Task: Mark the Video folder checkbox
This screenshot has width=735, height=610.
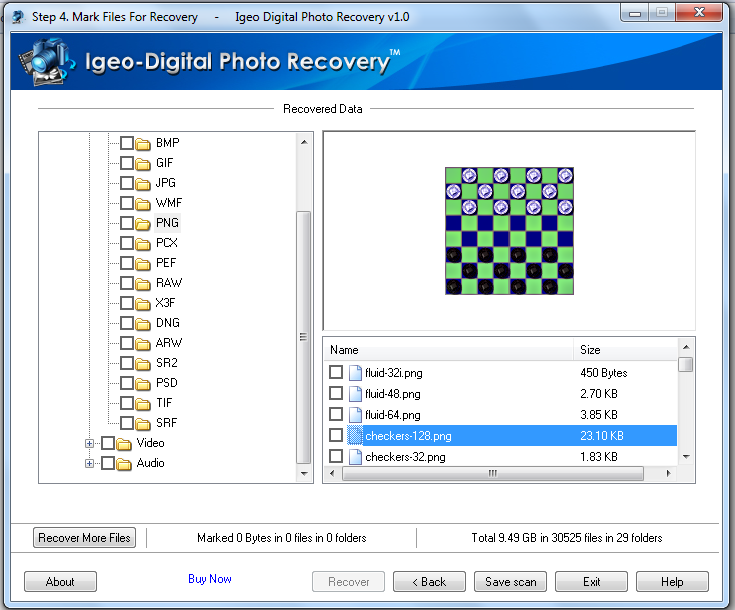Action: (x=108, y=443)
